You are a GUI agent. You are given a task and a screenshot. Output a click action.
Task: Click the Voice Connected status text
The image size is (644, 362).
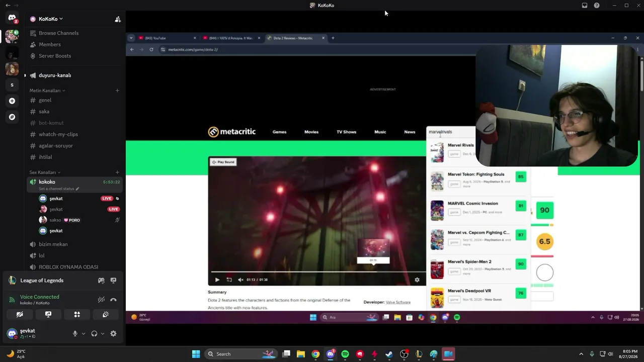pyautogui.click(x=40, y=297)
